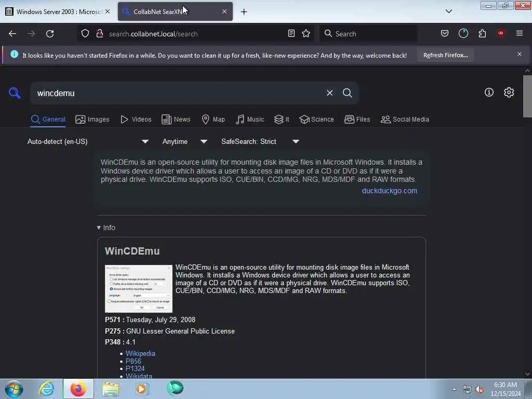This screenshot has width=532, height=399.
Task: Open the P856 link
Action: [134, 361]
